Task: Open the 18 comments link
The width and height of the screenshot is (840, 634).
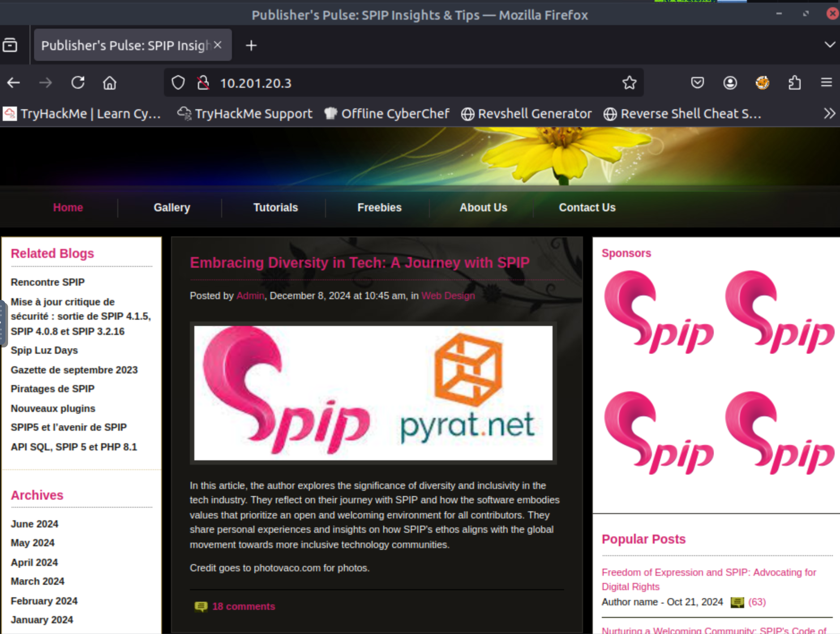Action: (244, 607)
